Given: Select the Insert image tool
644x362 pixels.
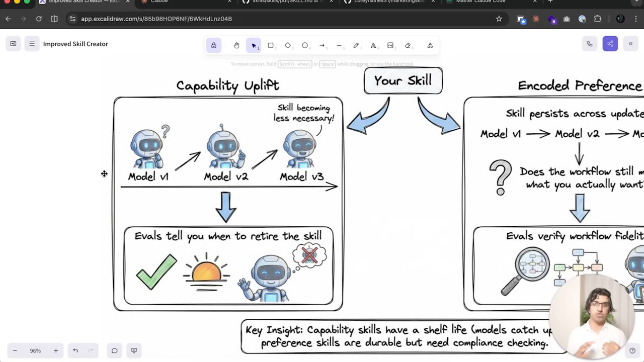Looking at the screenshot, I should [390, 45].
